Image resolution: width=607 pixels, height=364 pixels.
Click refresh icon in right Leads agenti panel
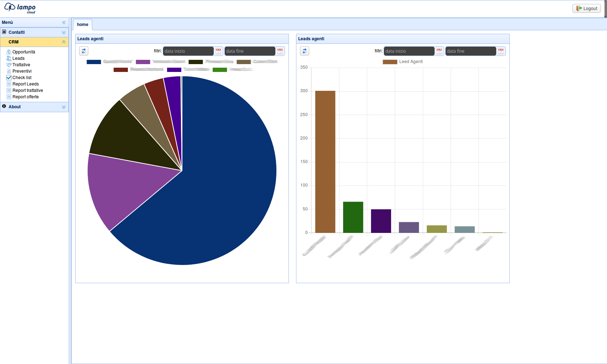point(305,51)
